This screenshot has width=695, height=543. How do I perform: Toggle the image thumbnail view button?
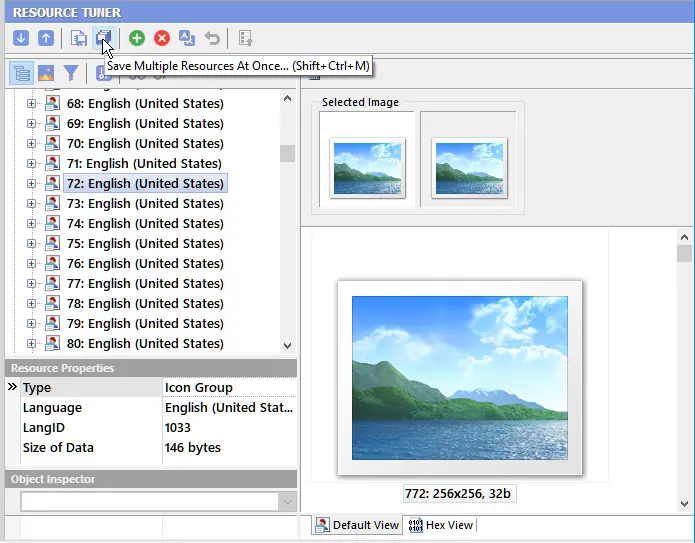pyautogui.click(x=46, y=73)
